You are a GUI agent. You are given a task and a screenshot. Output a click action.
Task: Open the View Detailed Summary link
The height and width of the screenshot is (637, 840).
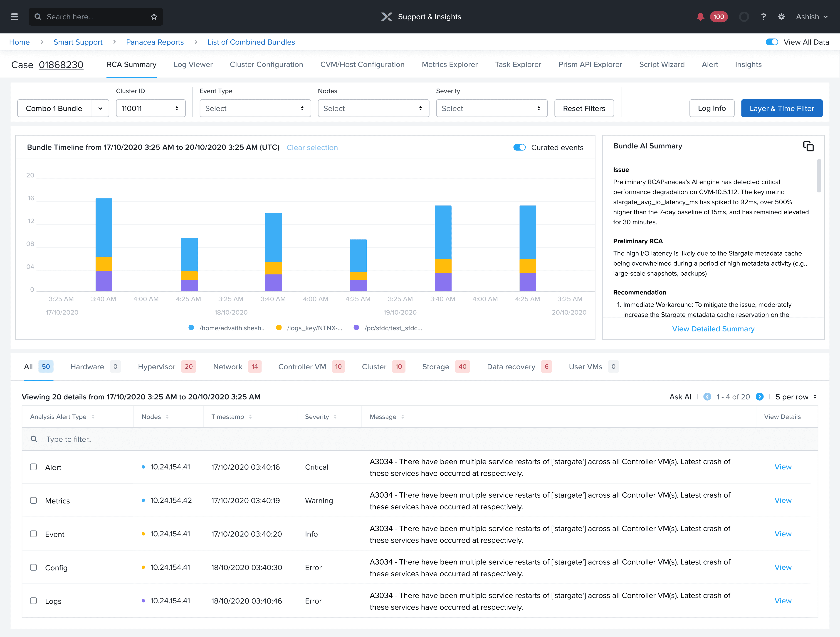(713, 329)
